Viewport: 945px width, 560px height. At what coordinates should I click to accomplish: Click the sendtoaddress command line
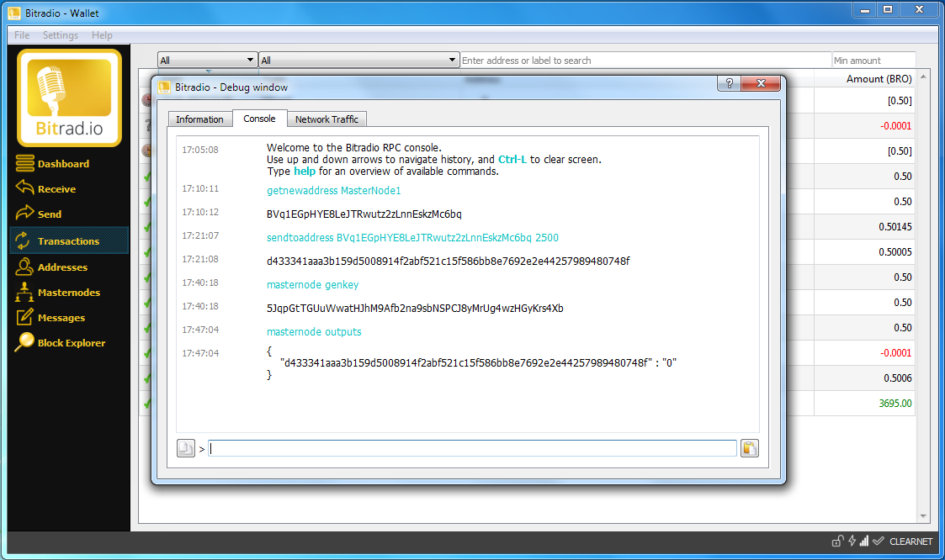[x=412, y=237]
